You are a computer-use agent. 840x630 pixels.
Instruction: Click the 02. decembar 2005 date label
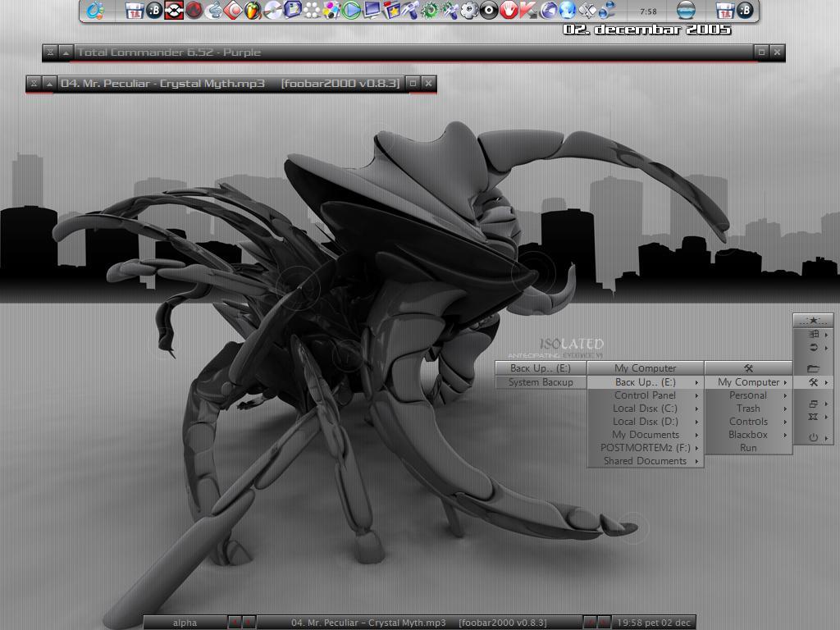[647, 30]
